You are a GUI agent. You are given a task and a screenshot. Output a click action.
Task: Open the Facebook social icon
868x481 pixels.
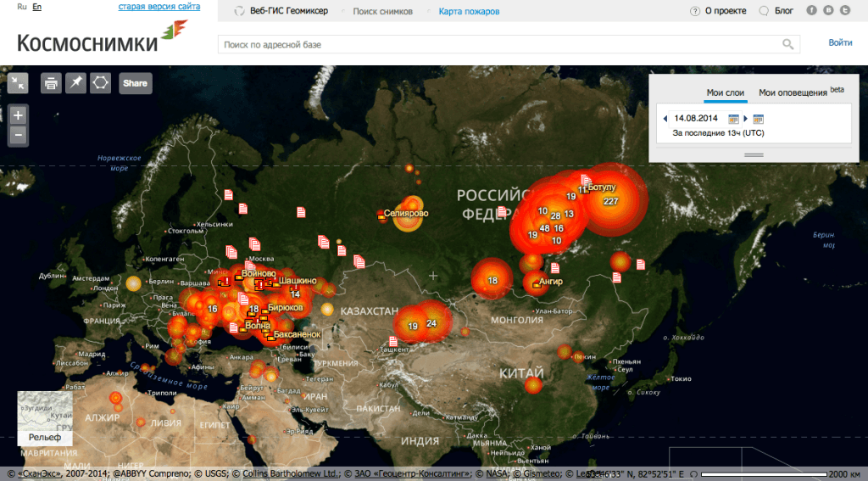click(811, 11)
